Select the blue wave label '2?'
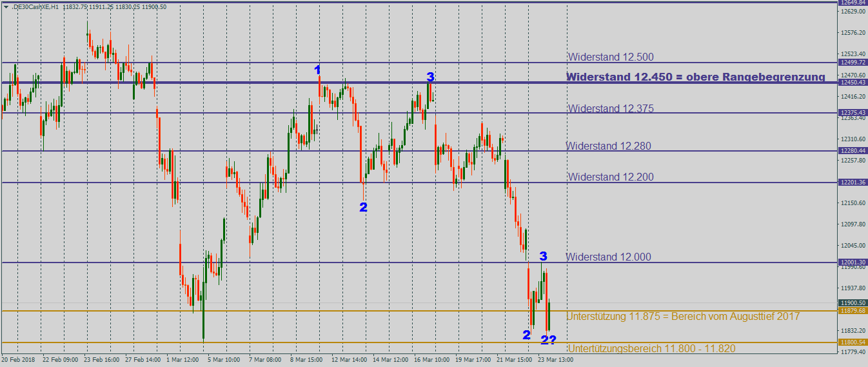The width and height of the screenshot is (868, 367). tap(548, 340)
